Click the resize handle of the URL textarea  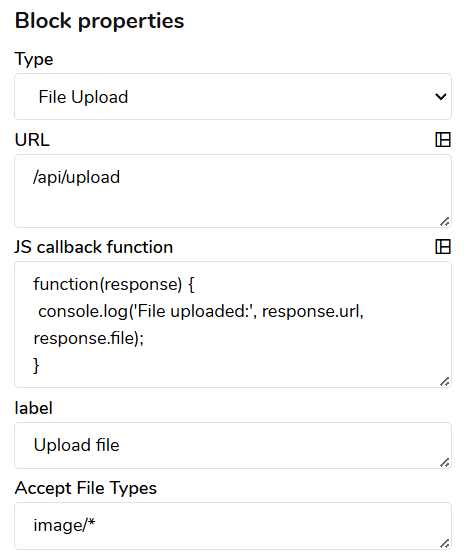[x=445, y=221]
